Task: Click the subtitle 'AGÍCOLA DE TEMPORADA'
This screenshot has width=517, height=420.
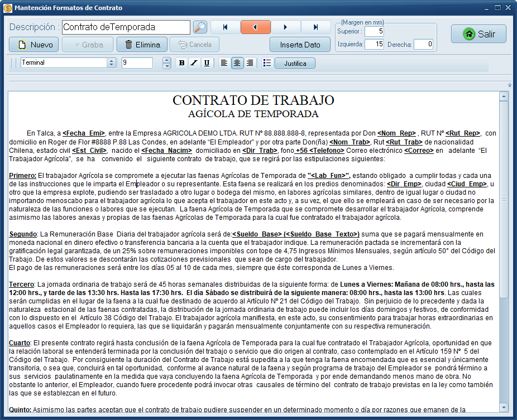Action: click(x=253, y=114)
